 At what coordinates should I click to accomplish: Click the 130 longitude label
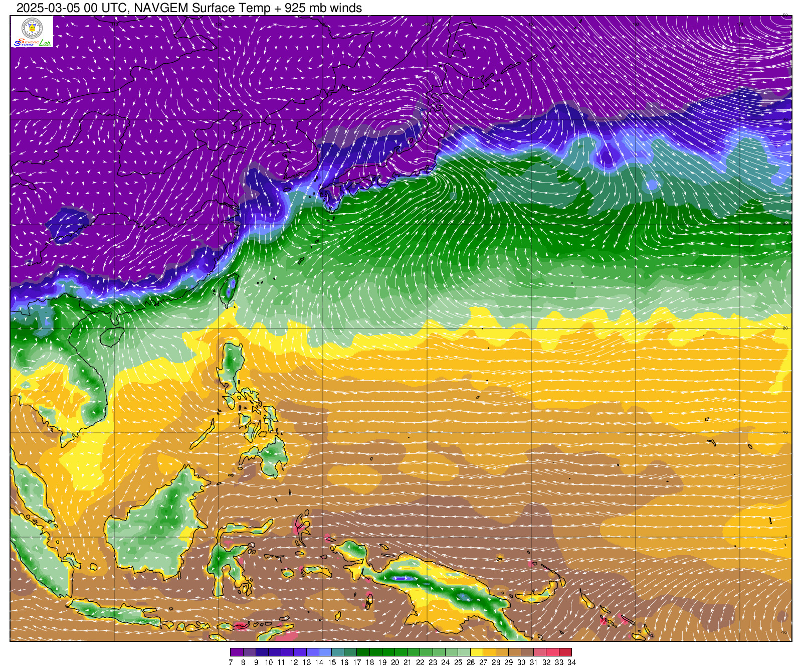pos(323,24)
